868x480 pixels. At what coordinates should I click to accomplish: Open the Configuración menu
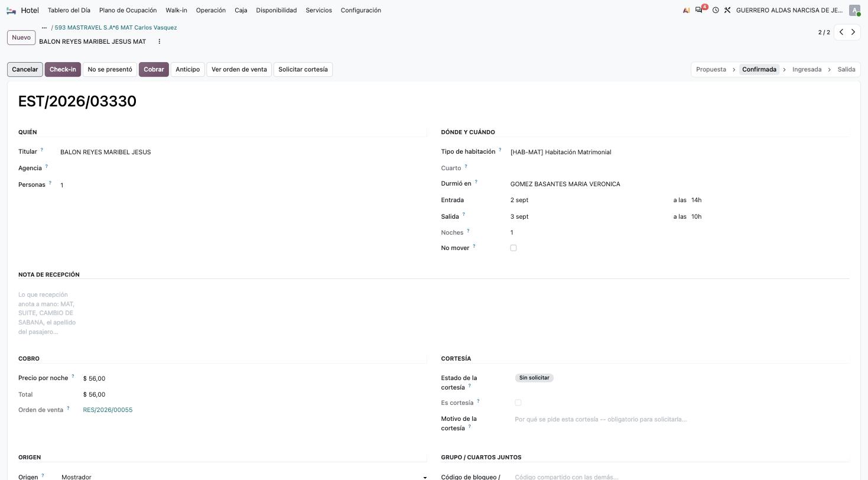[x=361, y=11]
